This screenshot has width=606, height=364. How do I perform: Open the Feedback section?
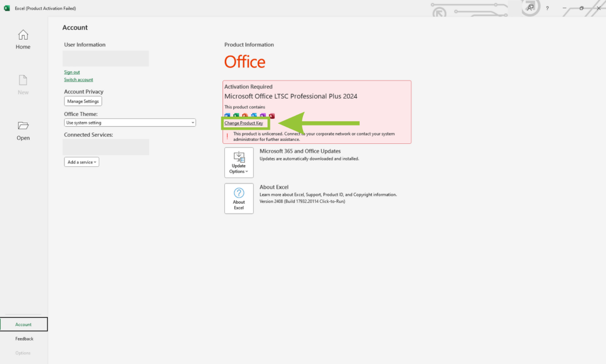pyautogui.click(x=24, y=338)
